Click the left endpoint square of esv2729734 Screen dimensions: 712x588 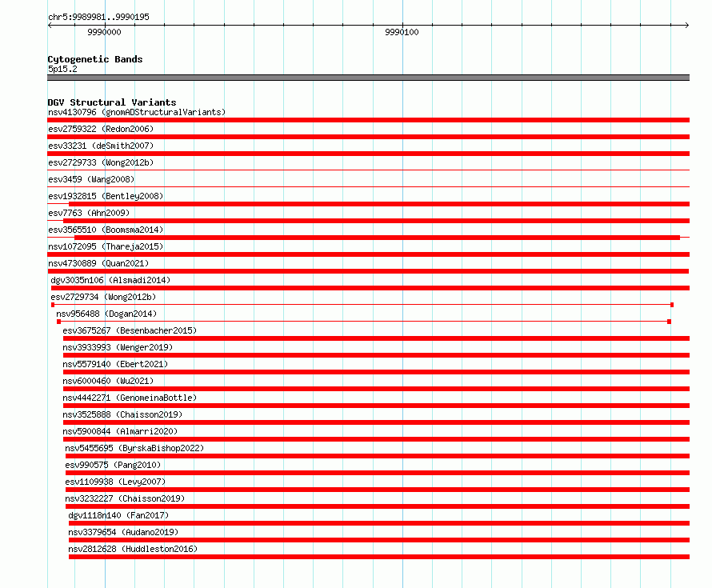53,305
